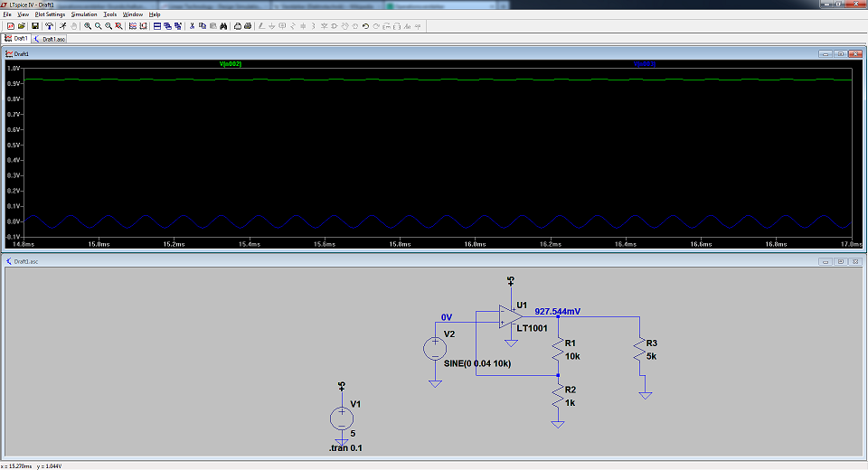This screenshot has height=470, width=868.
Task: Select the Zoom In magnifier tool
Action: [88, 26]
